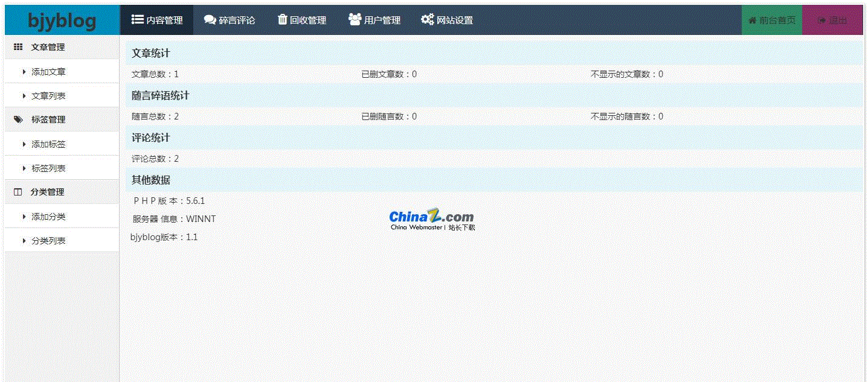Expand the arrow beside 添加分类

tap(24, 217)
